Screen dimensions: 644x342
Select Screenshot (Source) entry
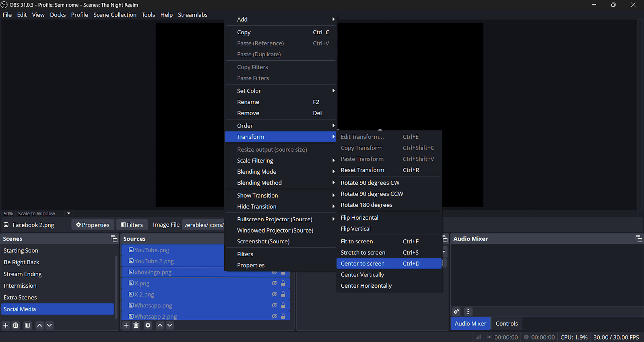[x=281, y=241]
